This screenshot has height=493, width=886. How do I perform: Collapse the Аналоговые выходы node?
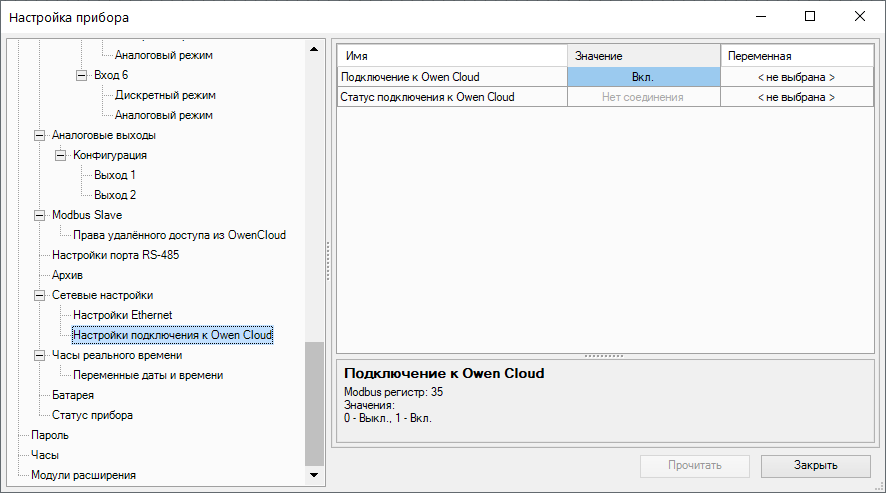[40, 135]
